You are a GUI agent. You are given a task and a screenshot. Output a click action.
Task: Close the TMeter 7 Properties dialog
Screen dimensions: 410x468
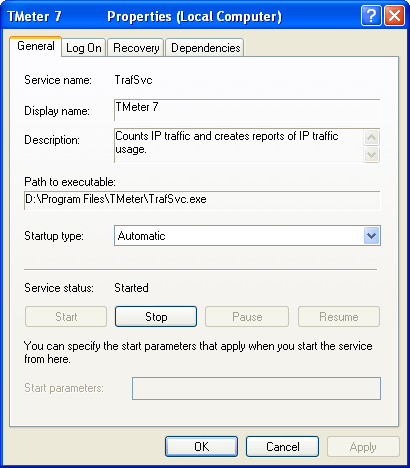point(394,15)
